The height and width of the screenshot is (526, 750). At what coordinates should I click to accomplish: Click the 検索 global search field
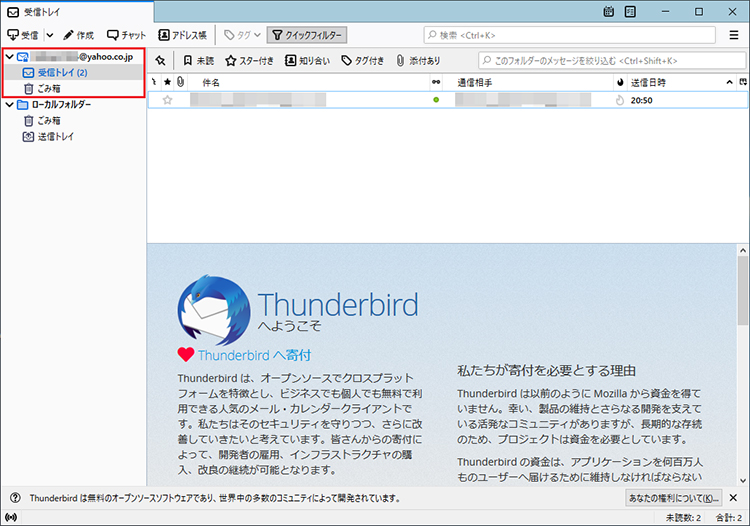pyautogui.click(x=569, y=35)
